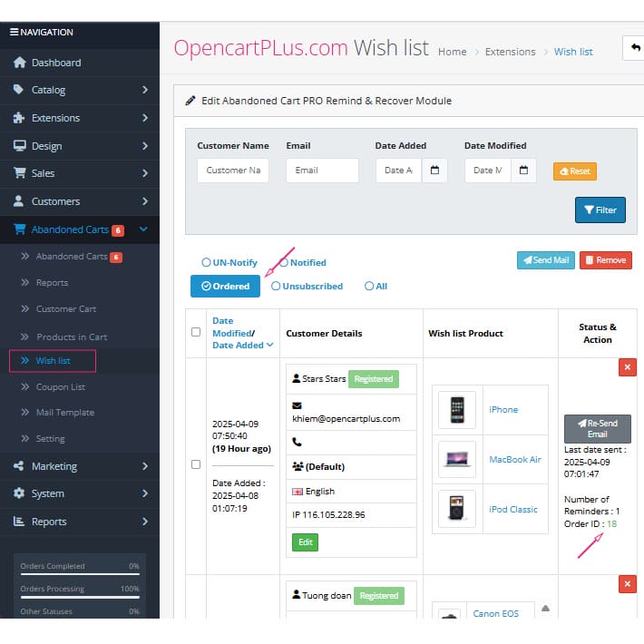Expand the Customers menu chevron
The width and height of the screenshot is (644, 644).
click(144, 200)
